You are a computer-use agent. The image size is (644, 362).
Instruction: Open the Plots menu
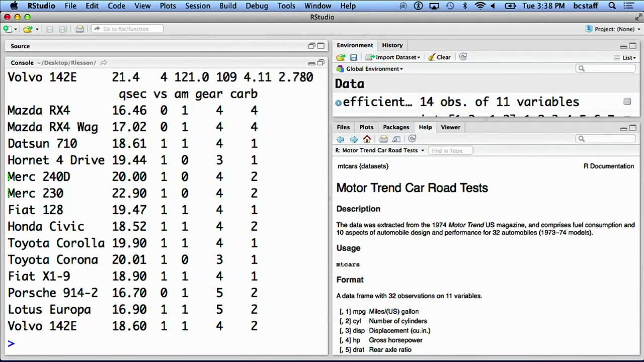pyautogui.click(x=168, y=6)
